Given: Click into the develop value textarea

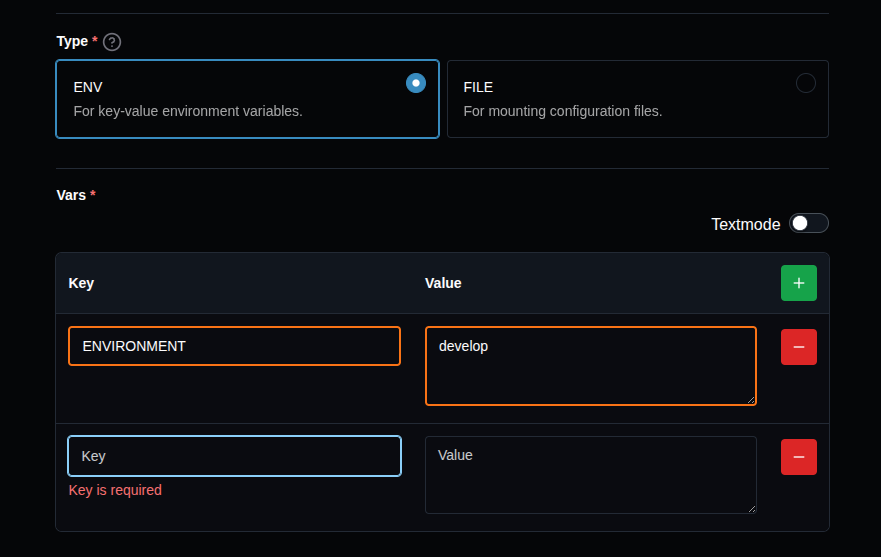Looking at the screenshot, I should point(590,366).
